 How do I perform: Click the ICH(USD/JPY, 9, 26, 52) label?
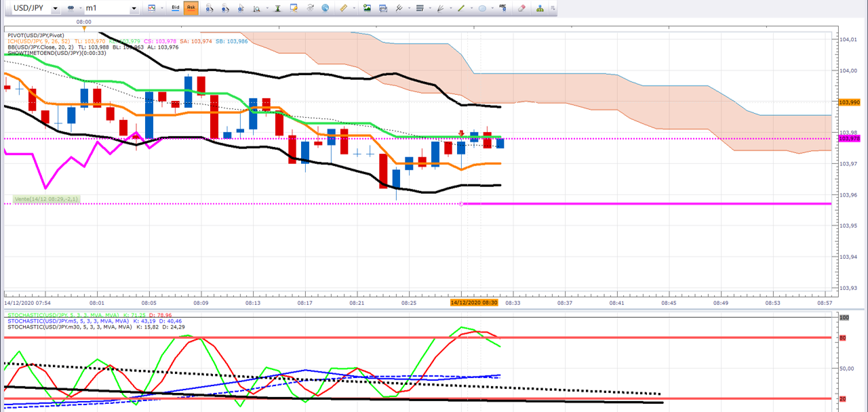pos(39,41)
